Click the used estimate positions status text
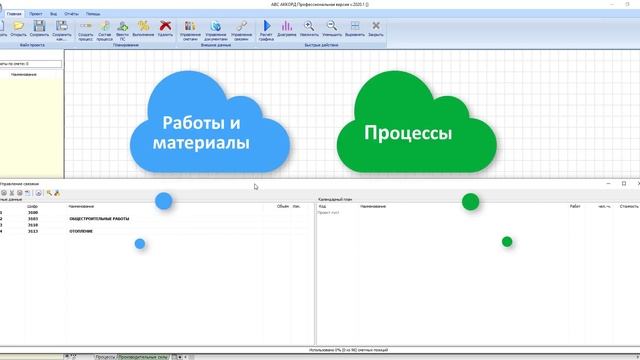The image size is (640, 360). 348,350
